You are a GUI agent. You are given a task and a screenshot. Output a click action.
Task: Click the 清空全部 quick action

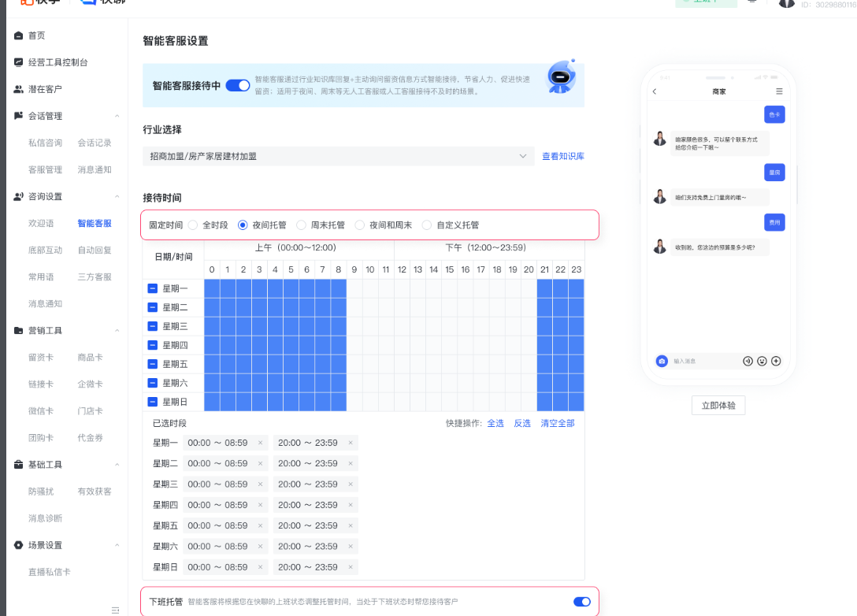(558, 423)
